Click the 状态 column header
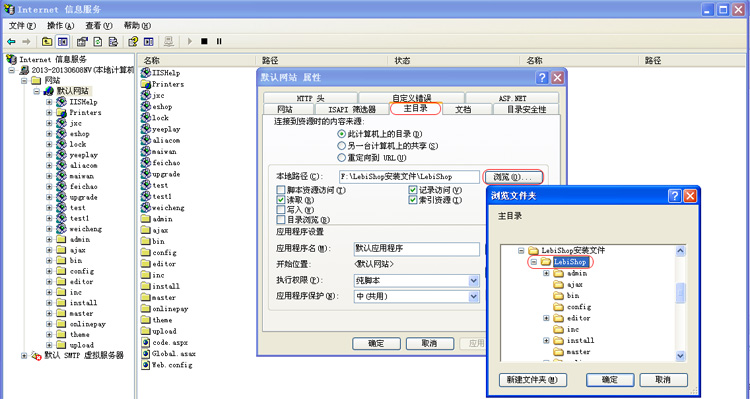Image resolution: width=750 pixels, height=399 pixels. (453, 61)
